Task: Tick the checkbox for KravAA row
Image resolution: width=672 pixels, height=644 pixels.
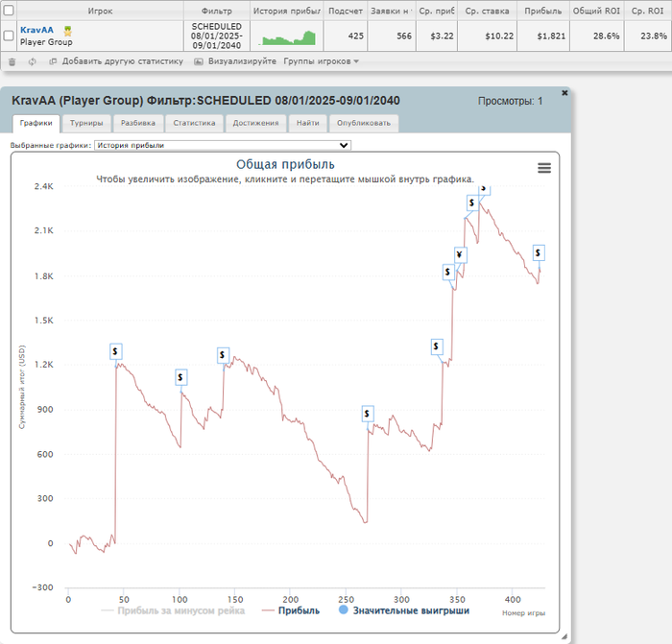Action: pyautogui.click(x=8, y=36)
